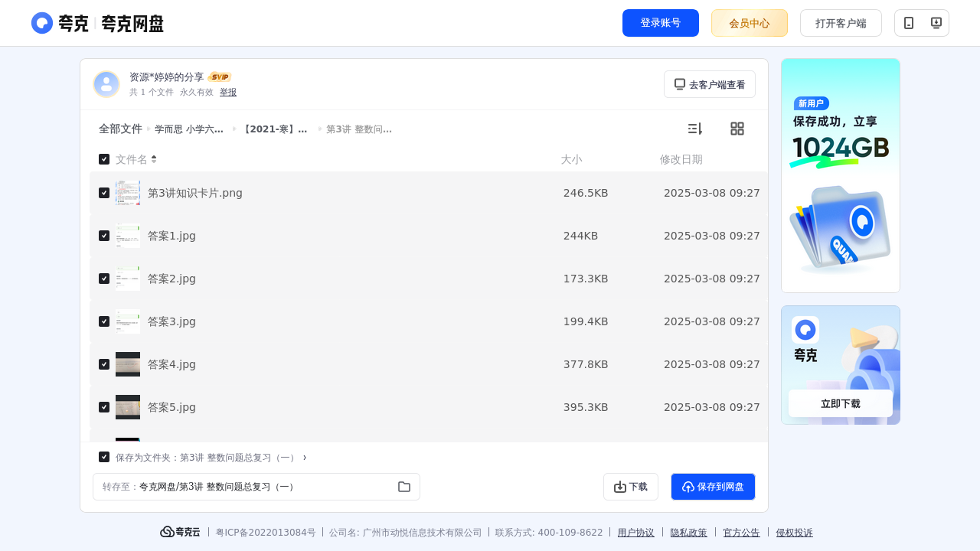Open 侵权投诉 footer link
This screenshot has width=980, height=551.
coord(795,533)
